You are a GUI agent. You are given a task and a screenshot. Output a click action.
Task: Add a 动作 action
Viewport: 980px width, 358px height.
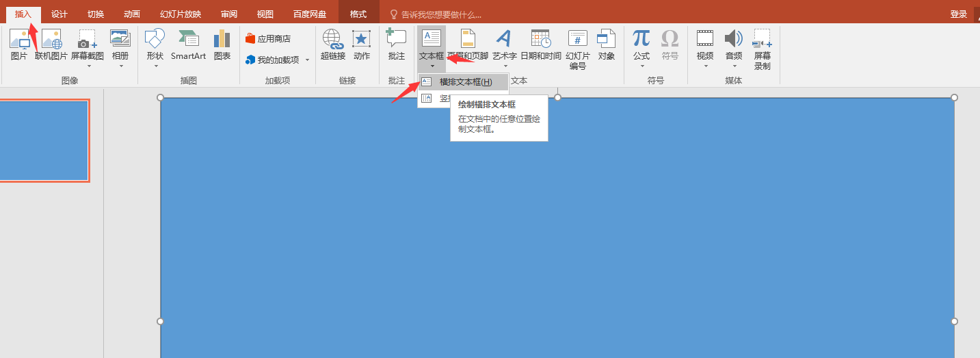tap(362, 45)
